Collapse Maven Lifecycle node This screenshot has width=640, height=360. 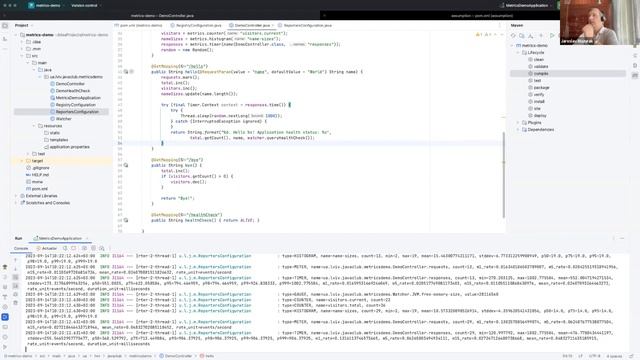click(518, 53)
